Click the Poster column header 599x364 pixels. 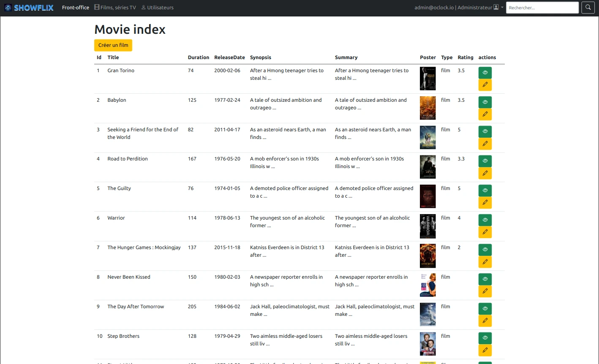(428, 57)
